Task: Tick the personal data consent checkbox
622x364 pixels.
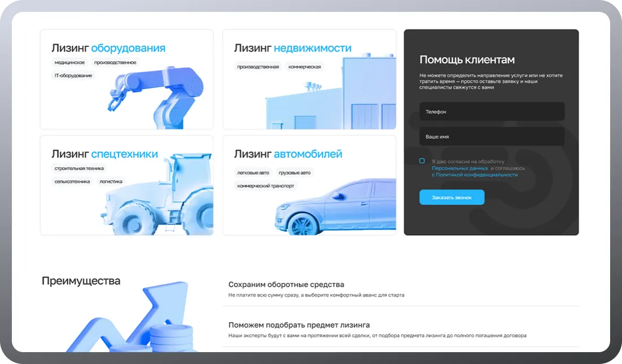Action: coord(422,161)
